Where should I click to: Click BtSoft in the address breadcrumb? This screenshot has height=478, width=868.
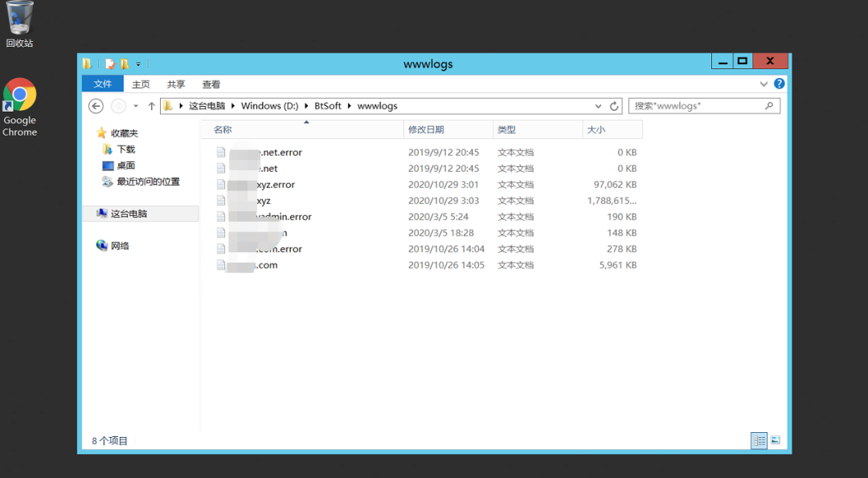tap(327, 106)
